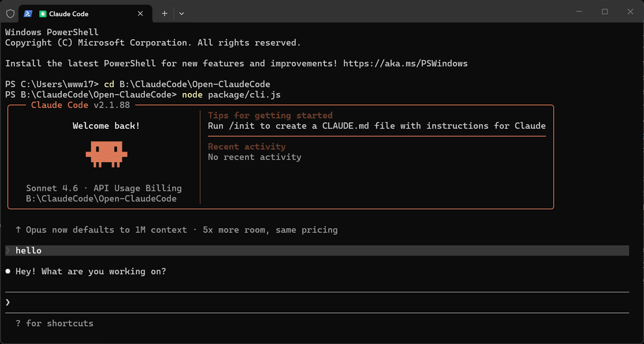Click the chevron before the empty prompt
The height and width of the screenshot is (344, 644).
click(8, 302)
